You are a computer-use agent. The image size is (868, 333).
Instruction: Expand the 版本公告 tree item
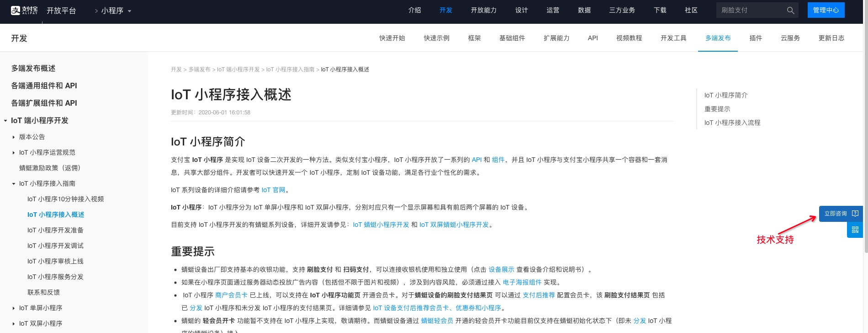coord(14,137)
